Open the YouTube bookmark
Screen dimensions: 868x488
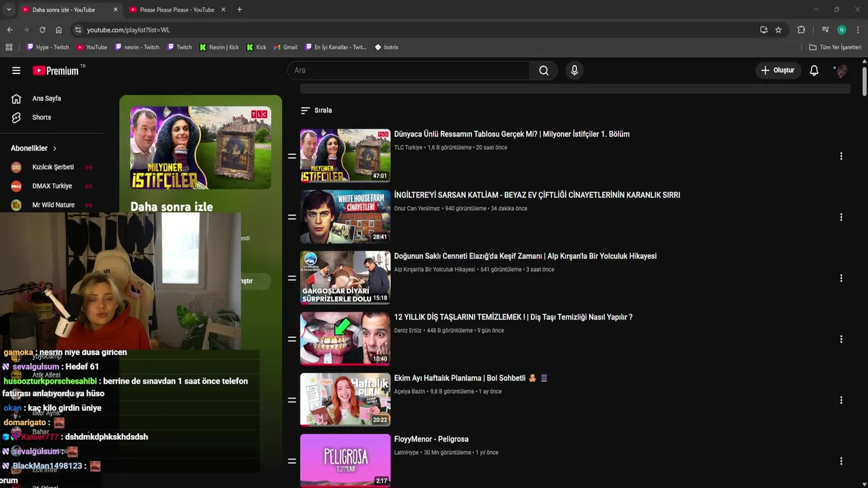tap(92, 47)
